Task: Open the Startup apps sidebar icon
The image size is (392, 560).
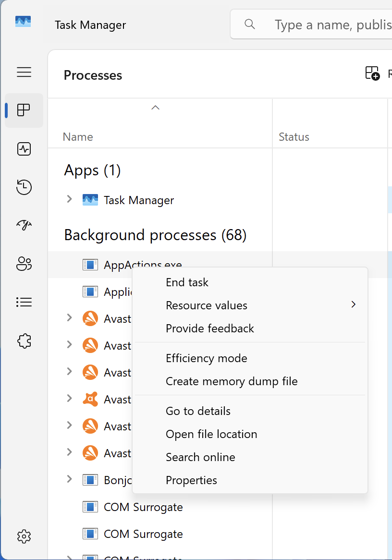Action: [x=24, y=225]
